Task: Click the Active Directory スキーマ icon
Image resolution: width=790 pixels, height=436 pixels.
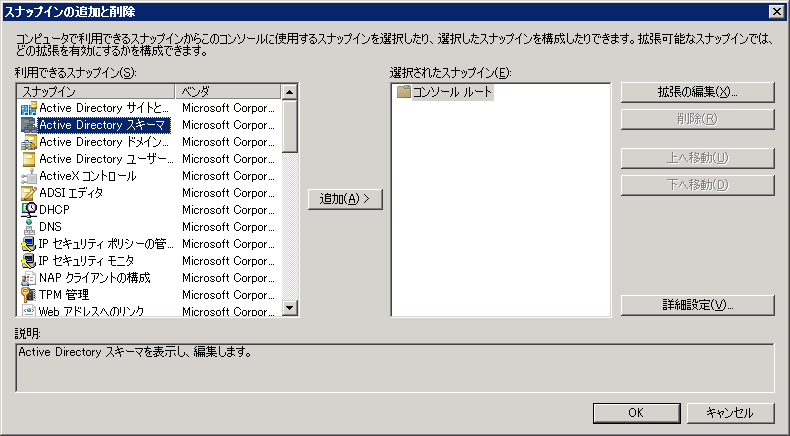Action: coord(29,125)
